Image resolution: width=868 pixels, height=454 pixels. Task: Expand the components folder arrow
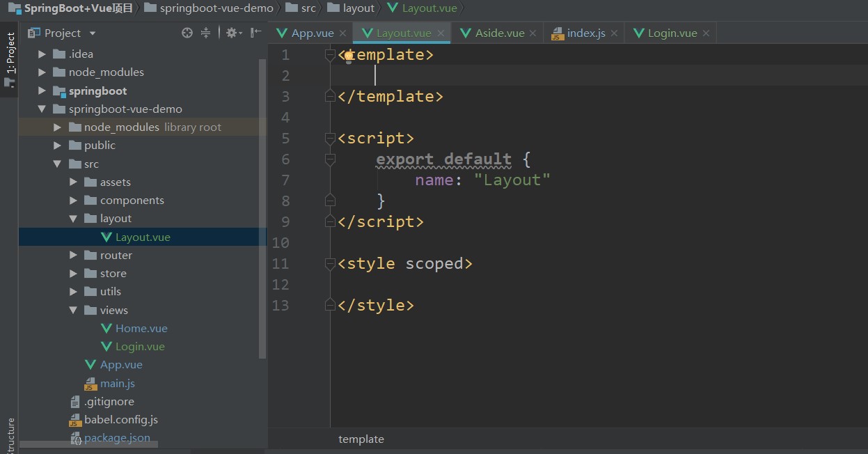point(73,200)
